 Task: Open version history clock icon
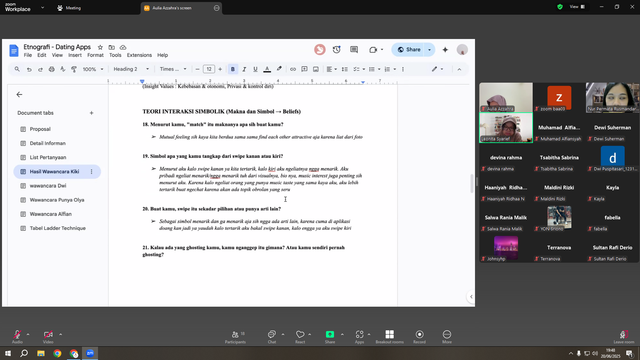336,49
